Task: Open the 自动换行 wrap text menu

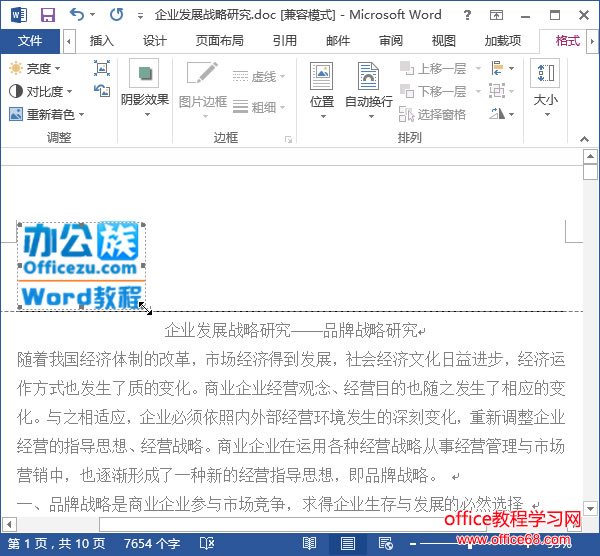Action: 369,90
